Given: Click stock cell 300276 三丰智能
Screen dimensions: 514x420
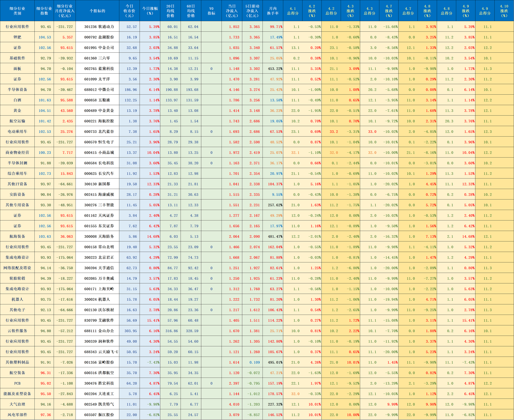Looking at the screenshot, I should 97,205.
